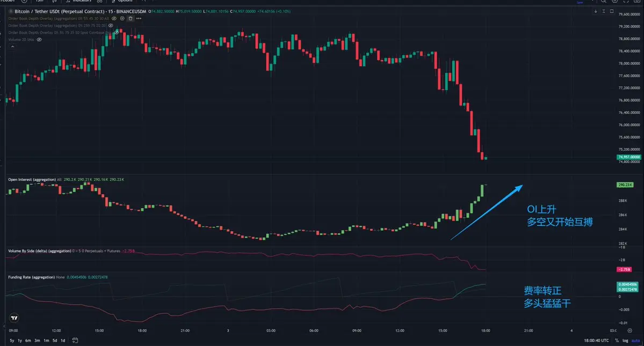This screenshot has width=644, height=346.
Task: Click the 78,000.00000 price axis value
Action: click(x=629, y=63)
